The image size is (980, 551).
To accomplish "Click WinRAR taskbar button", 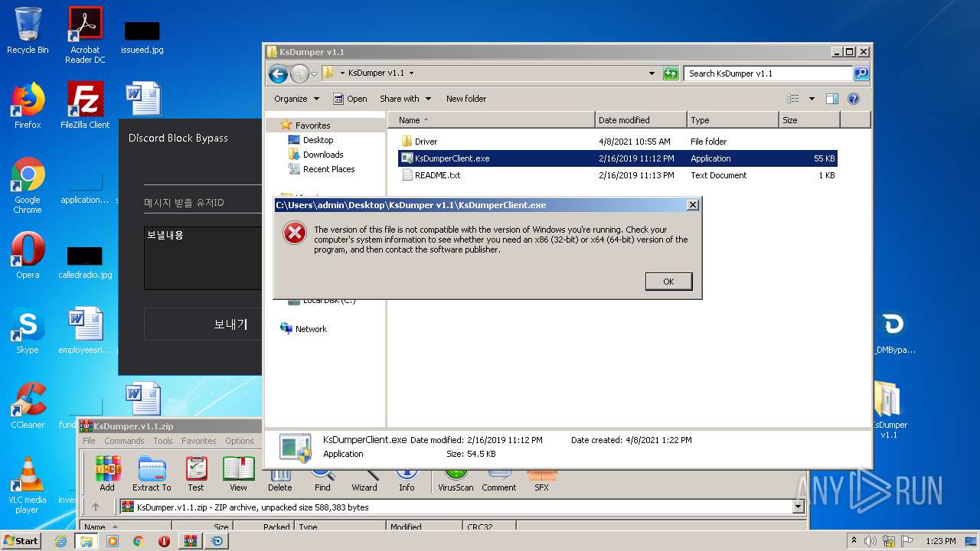I will 190,541.
